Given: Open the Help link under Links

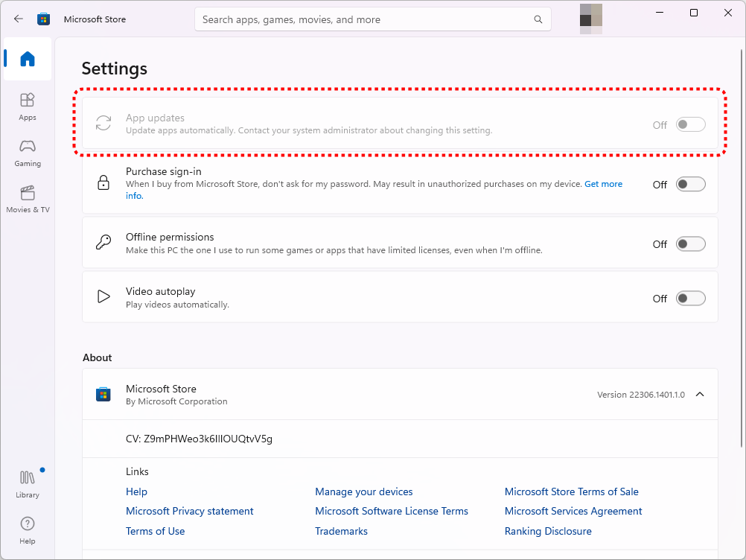Looking at the screenshot, I should click(x=136, y=491).
